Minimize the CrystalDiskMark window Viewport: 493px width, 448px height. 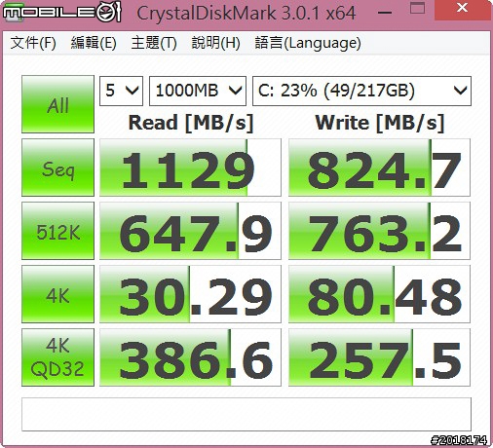(385, 13)
